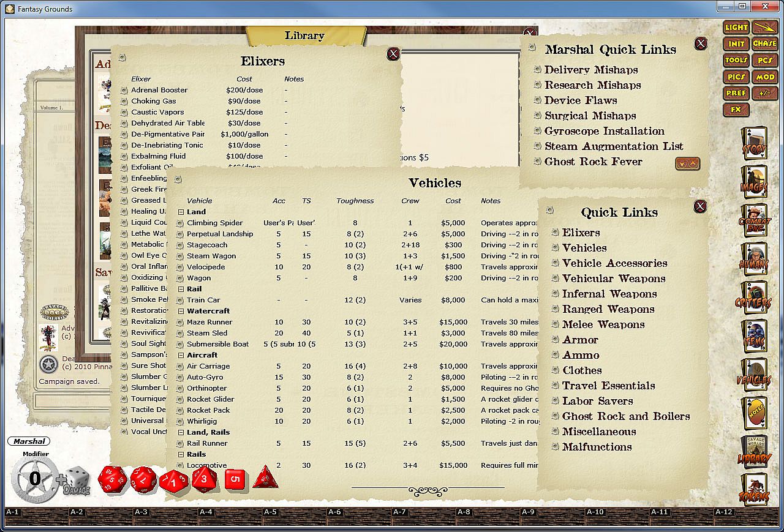Click the CHASE button
Viewport: 784px width, 532px height.
(x=765, y=44)
